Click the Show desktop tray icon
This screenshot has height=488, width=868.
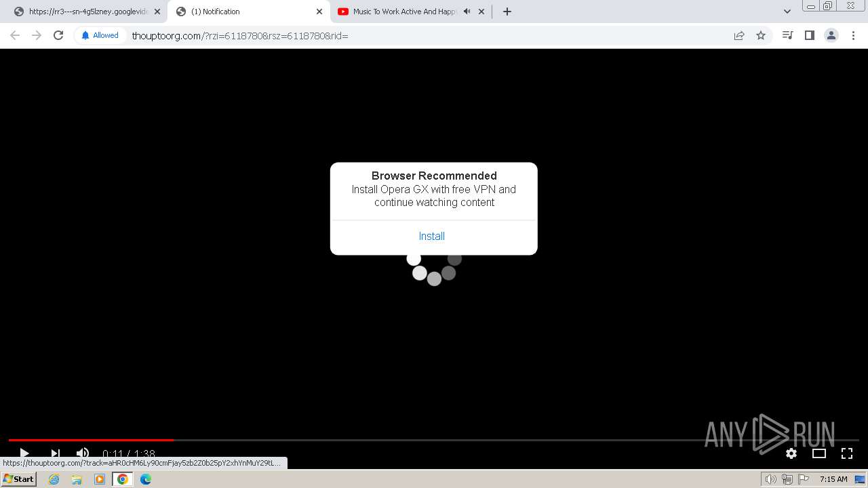860,479
